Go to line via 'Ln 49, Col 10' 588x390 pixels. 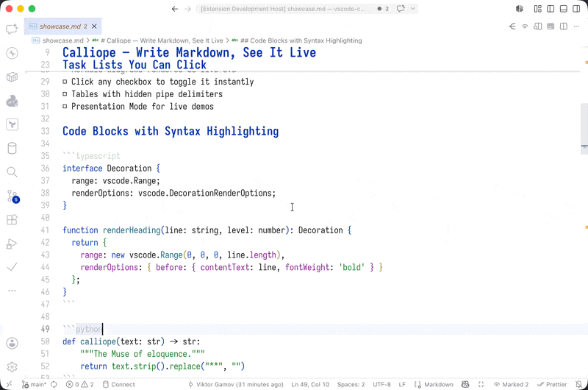pos(310,384)
